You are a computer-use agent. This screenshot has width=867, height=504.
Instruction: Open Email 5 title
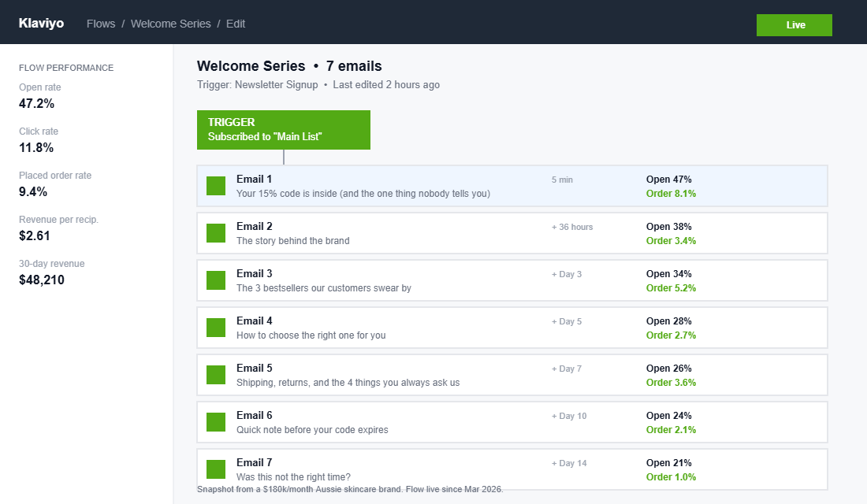[255, 368]
